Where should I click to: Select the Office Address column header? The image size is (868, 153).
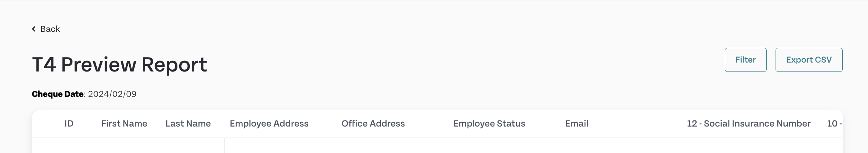[x=373, y=124]
